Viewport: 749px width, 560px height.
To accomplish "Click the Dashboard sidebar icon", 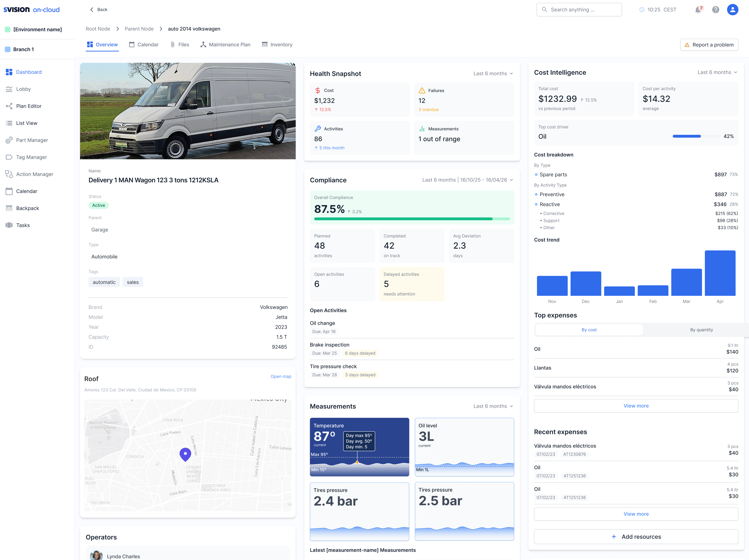I will (9, 72).
